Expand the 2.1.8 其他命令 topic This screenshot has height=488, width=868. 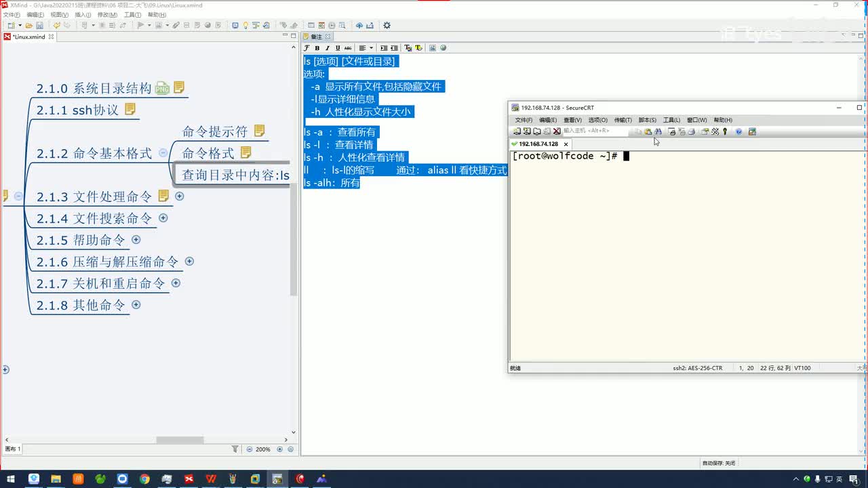tap(136, 304)
